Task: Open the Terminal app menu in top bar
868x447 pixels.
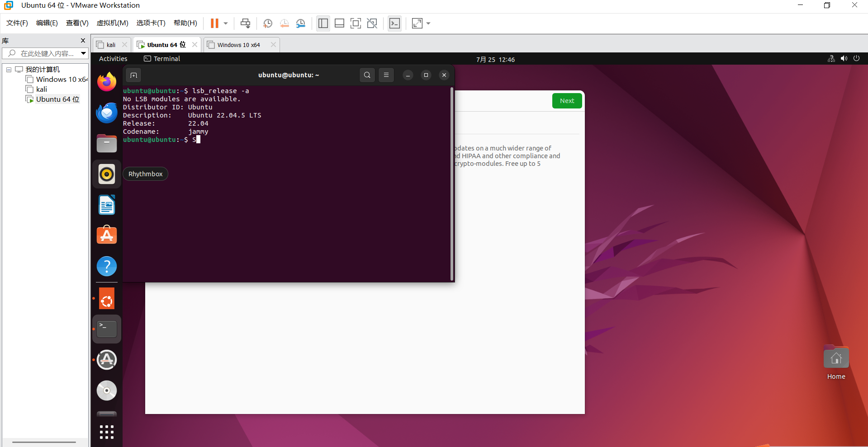Action: 162,59
